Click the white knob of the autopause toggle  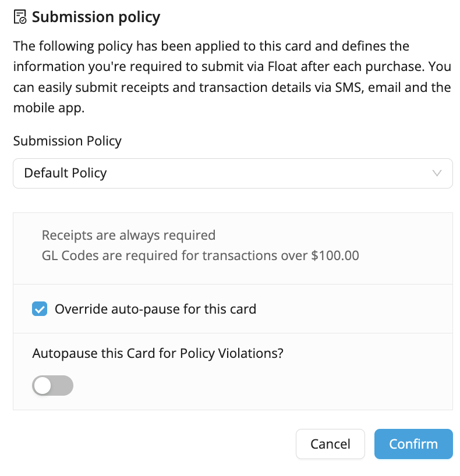click(43, 386)
